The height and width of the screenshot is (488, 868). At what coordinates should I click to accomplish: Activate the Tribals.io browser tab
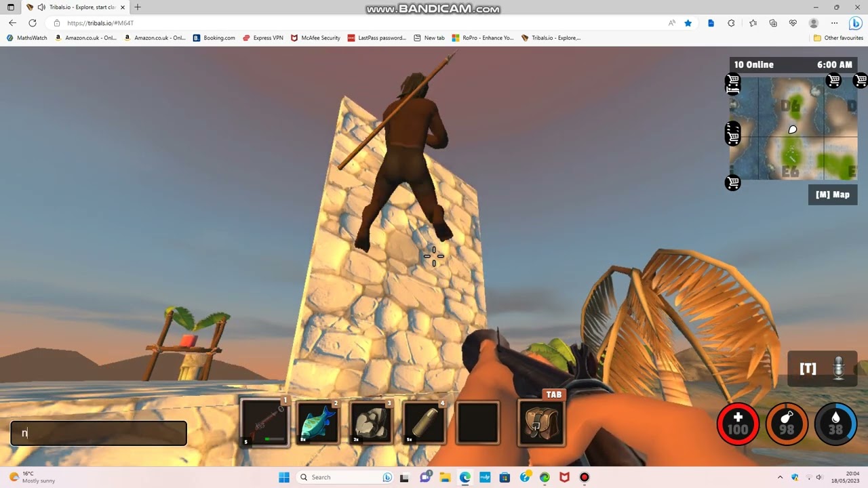pos(75,7)
